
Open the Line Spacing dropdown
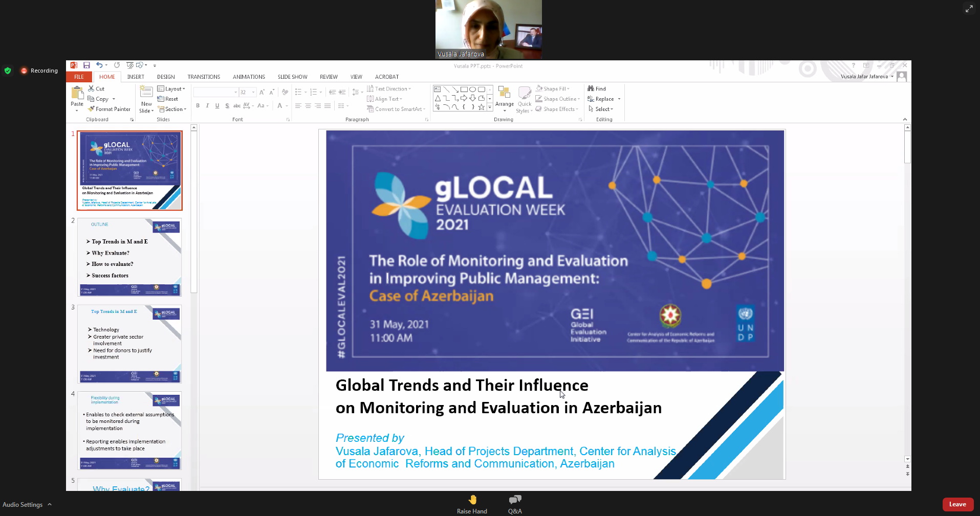pos(357,92)
